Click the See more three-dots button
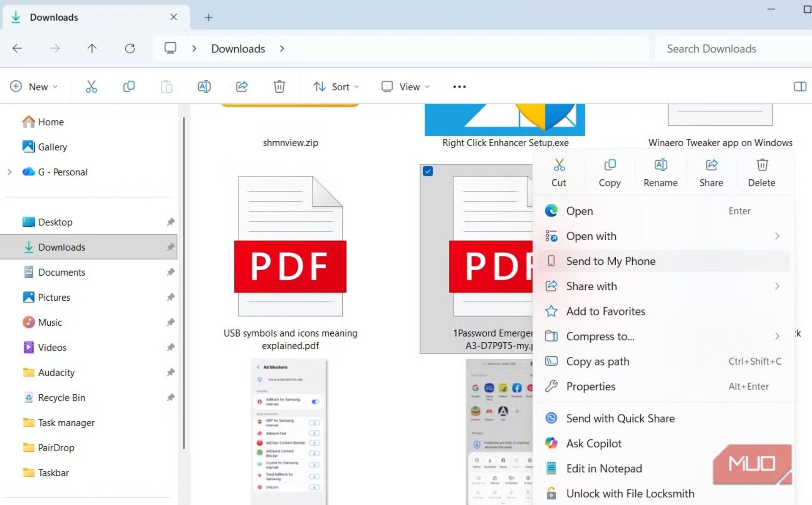 pyautogui.click(x=459, y=87)
